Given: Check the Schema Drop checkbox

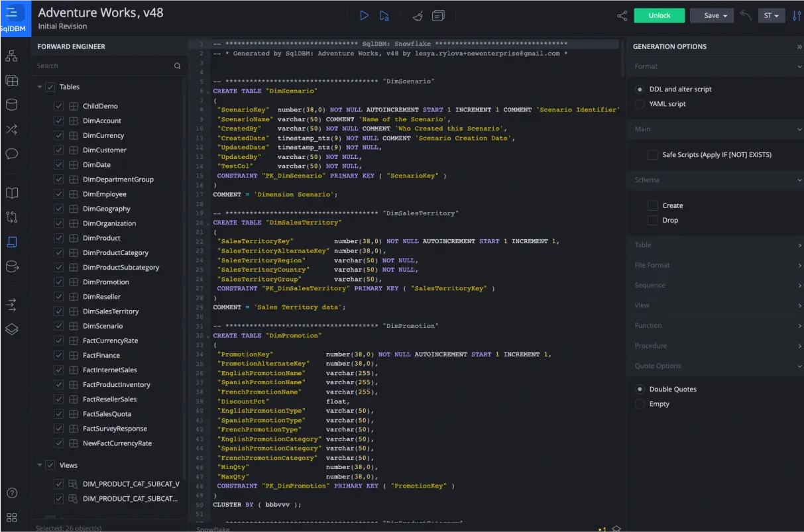Looking at the screenshot, I should tap(653, 220).
